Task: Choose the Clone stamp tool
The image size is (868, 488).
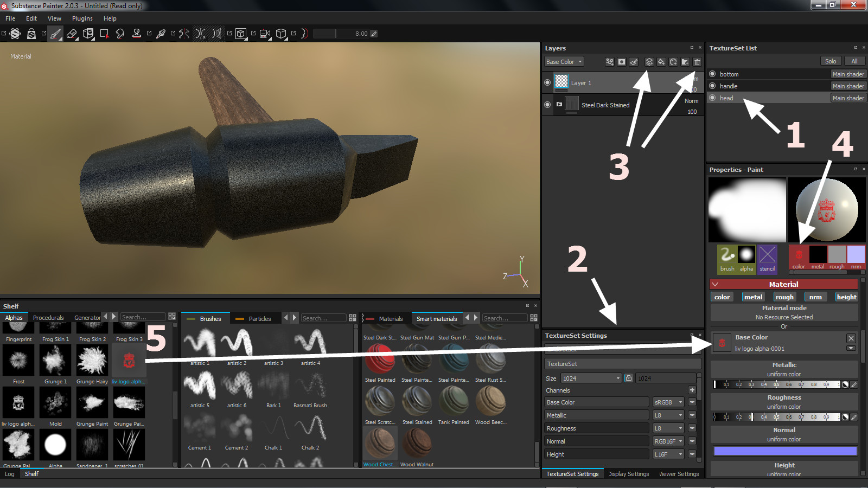Action: [x=137, y=34]
